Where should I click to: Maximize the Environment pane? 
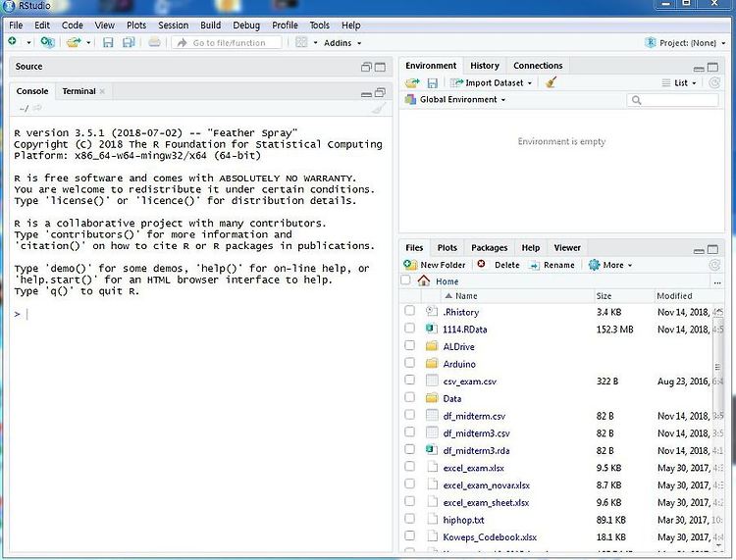712,67
